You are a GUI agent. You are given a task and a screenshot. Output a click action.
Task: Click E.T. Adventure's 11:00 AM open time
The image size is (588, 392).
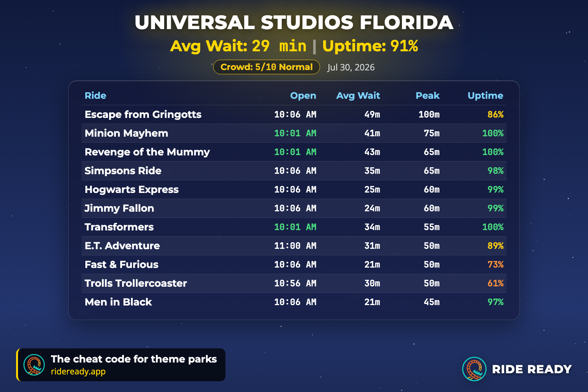(295, 246)
